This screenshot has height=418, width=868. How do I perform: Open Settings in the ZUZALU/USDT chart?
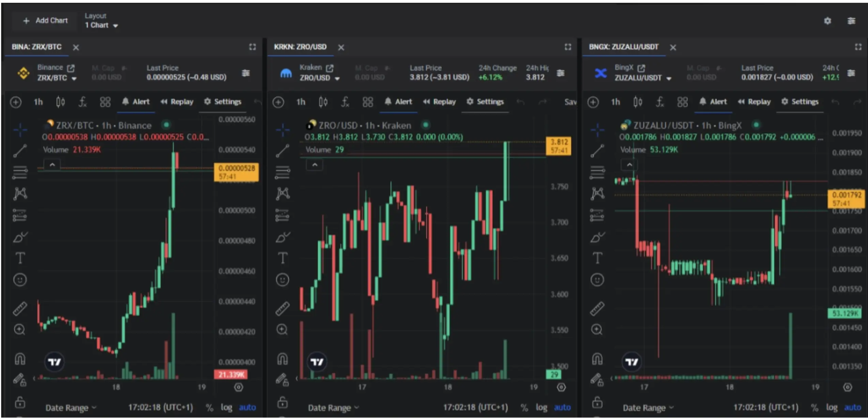tap(800, 102)
